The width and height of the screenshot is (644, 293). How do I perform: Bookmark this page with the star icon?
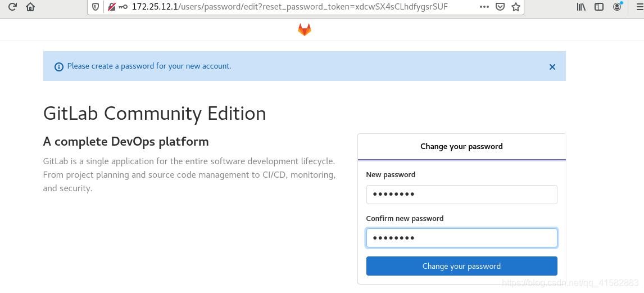click(516, 7)
